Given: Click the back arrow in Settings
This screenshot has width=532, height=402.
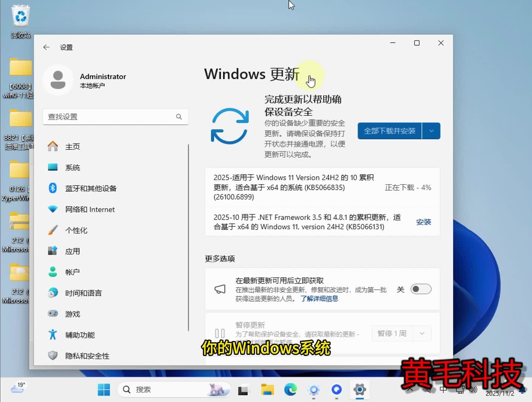Looking at the screenshot, I should pos(46,47).
